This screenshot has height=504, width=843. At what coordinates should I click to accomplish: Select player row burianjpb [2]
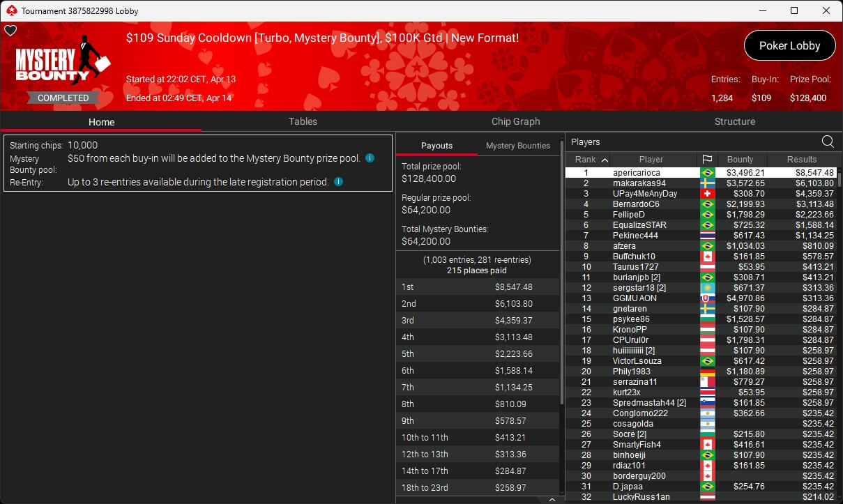coord(701,277)
